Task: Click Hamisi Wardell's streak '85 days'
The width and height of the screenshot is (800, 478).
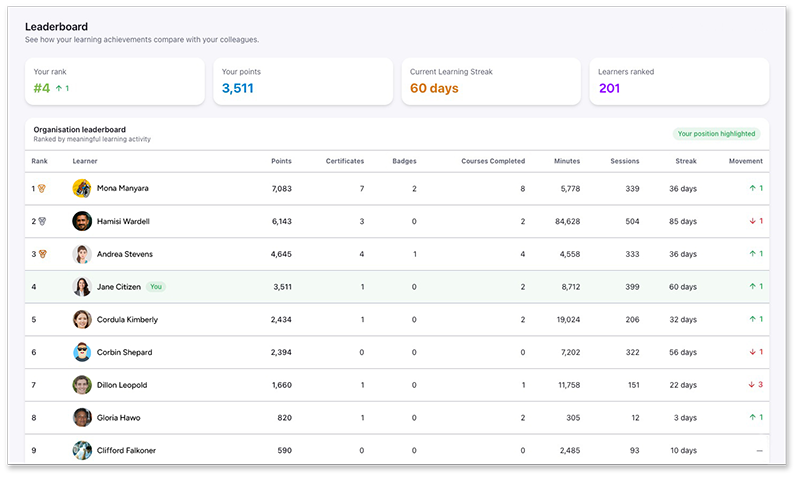Action: [683, 221]
